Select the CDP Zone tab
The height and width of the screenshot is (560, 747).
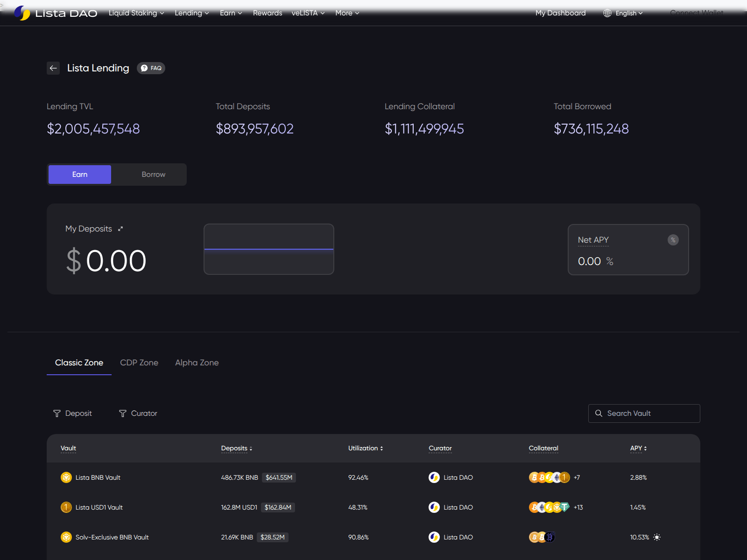click(139, 363)
